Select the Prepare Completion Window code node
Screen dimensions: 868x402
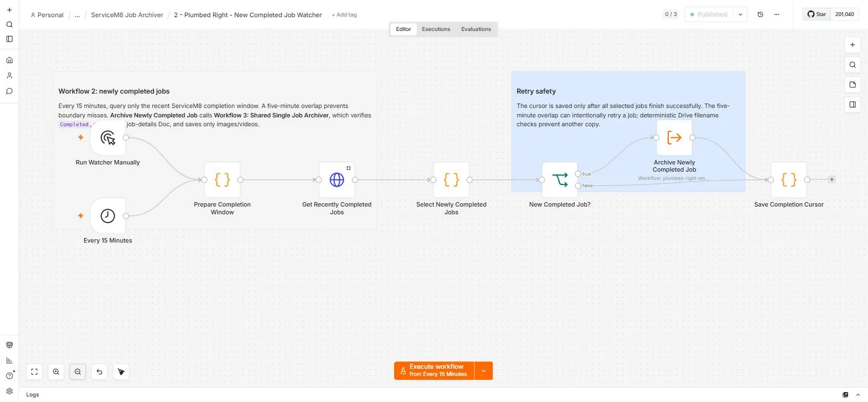click(222, 179)
